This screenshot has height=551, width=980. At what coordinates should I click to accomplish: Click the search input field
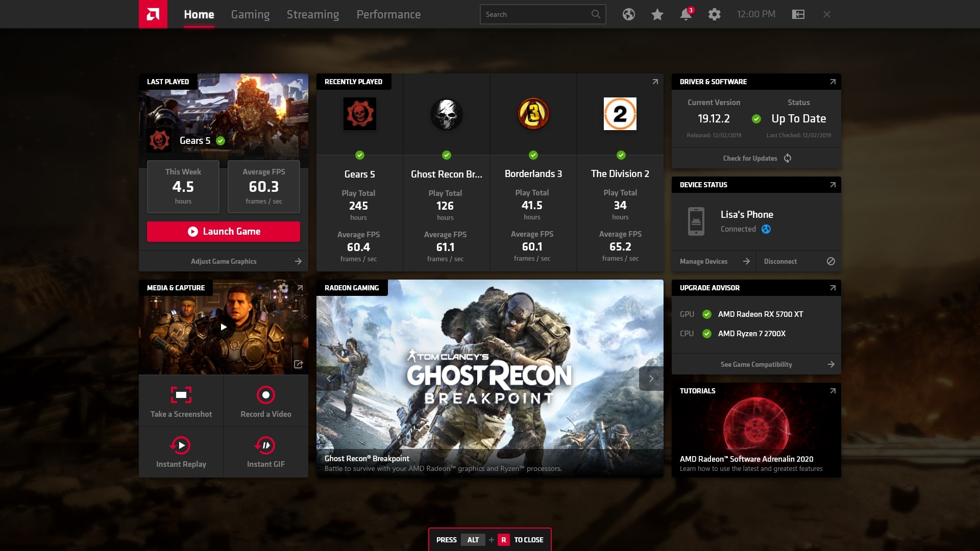542,14
